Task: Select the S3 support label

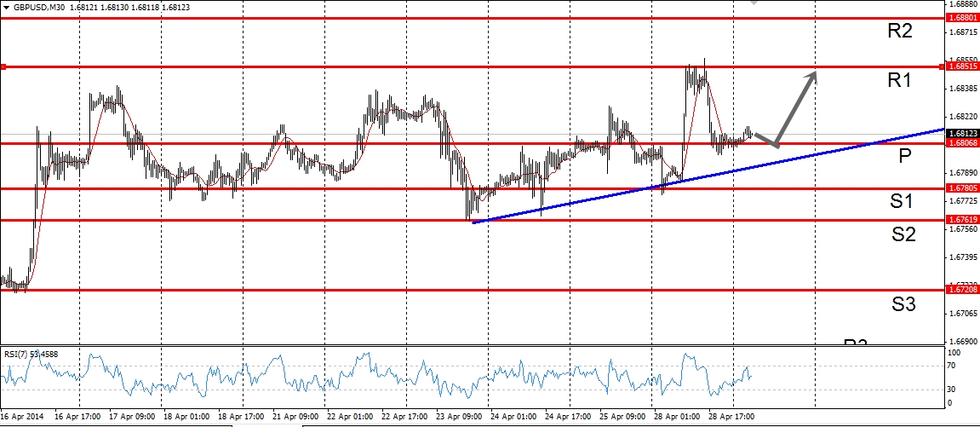Action: click(x=903, y=304)
